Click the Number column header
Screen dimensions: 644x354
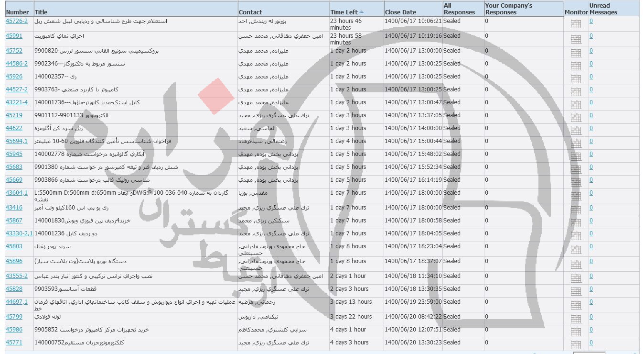17,12
